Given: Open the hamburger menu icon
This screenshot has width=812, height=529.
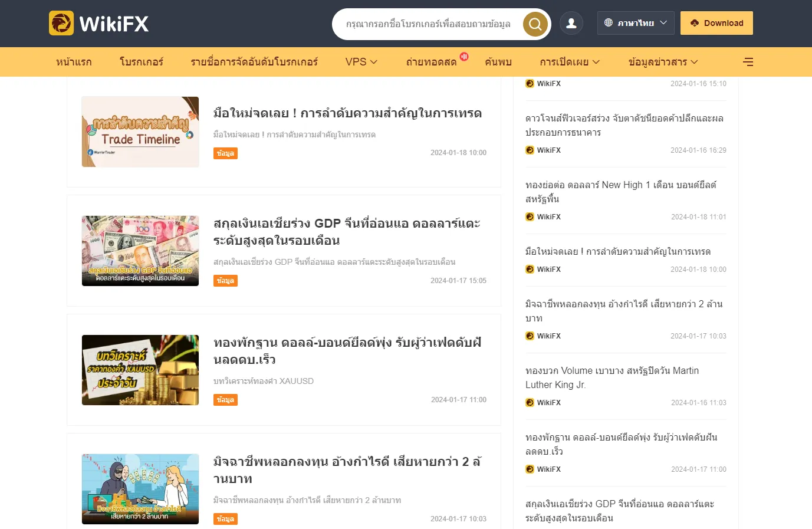Looking at the screenshot, I should point(748,62).
